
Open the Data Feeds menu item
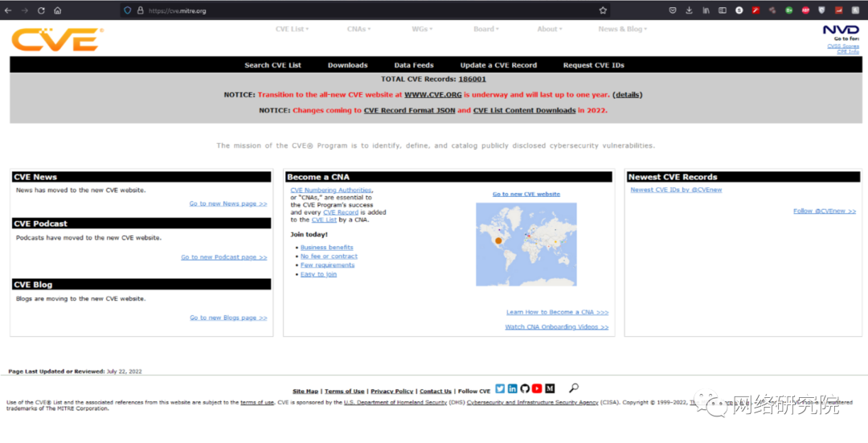click(x=414, y=65)
